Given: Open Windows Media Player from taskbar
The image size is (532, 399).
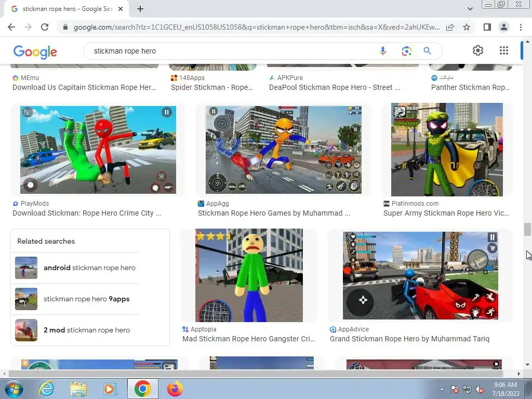Looking at the screenshot, I should 110,389.
